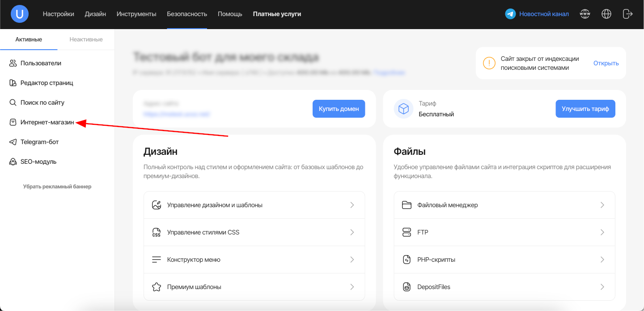Open the Безопасность menu
The height and width of the screenshot is (311, 644).
point(187,14)
